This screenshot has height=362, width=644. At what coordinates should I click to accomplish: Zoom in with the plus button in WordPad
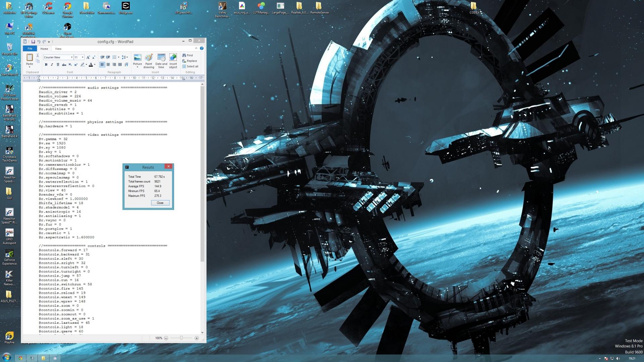[197, 338]
